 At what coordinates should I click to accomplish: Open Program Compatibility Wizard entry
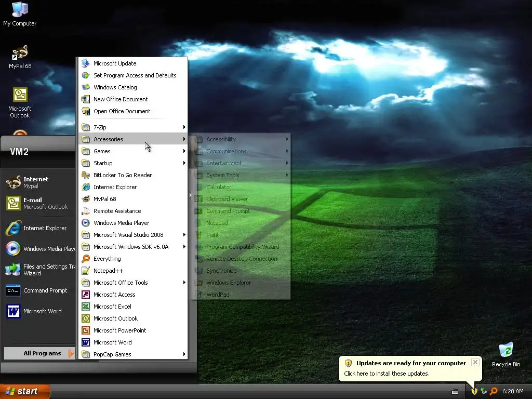coord(241,247)
